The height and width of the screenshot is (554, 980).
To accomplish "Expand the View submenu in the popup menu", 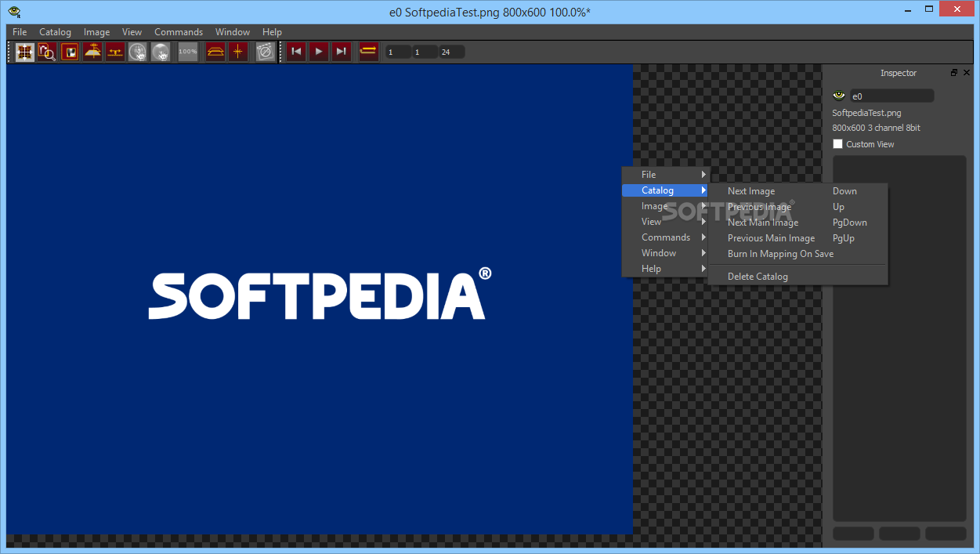I will tap(665, 222).
